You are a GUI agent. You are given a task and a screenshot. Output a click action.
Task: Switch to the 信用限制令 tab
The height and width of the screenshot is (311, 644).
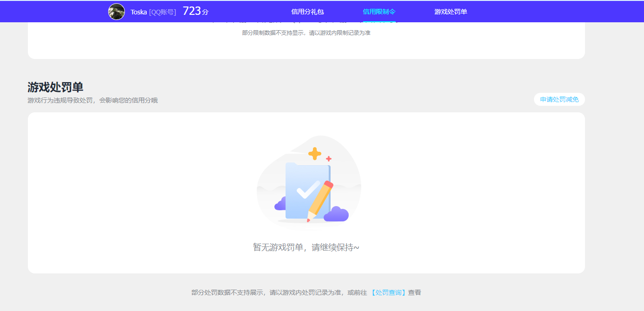coord(379,12)
